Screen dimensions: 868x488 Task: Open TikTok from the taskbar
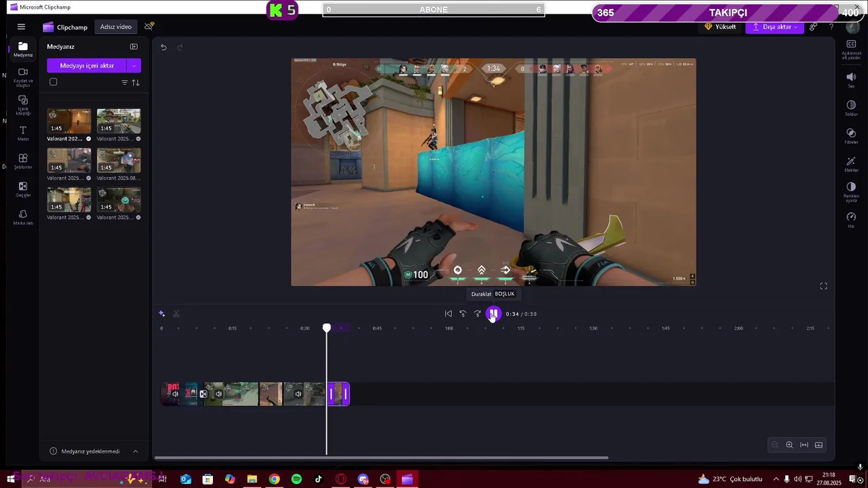[319, 479]
